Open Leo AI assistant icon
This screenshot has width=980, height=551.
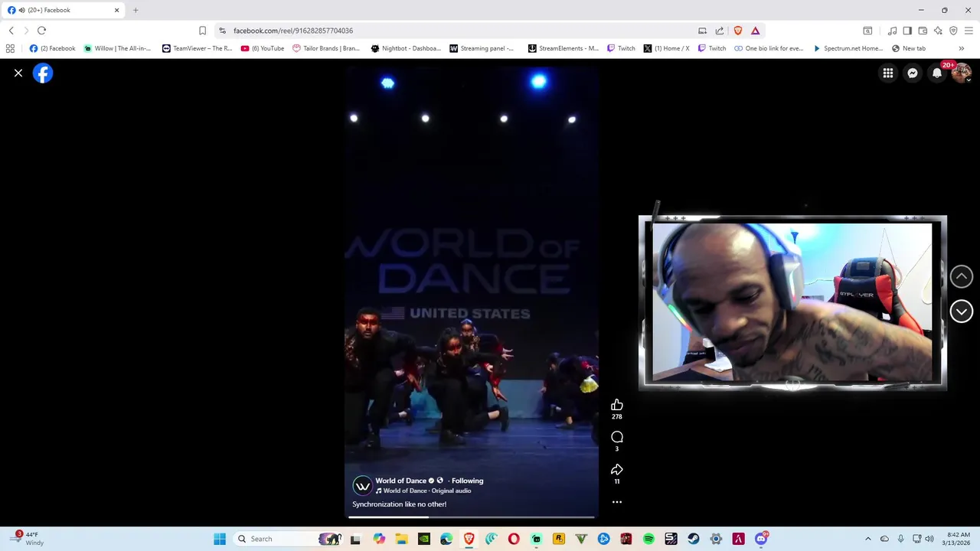[x=938, y=31]
